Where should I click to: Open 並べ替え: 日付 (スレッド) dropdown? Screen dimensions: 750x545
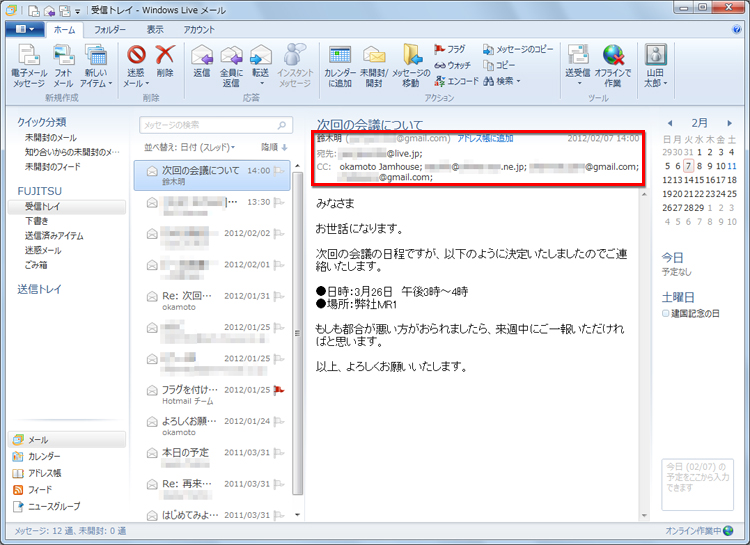coord(190,147)
